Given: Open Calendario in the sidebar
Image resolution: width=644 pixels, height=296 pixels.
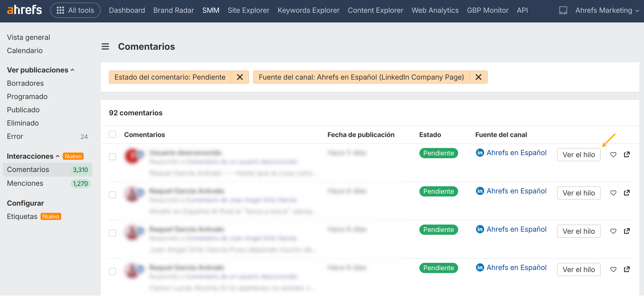Looking at the screenshot, I should pos(25,51).
